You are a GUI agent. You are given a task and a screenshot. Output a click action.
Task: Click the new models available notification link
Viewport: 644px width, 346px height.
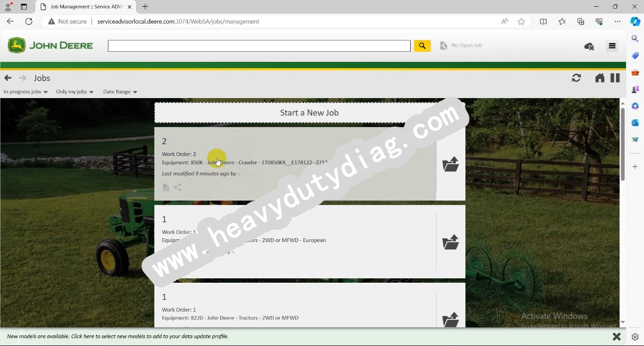(x=118, y=336)
